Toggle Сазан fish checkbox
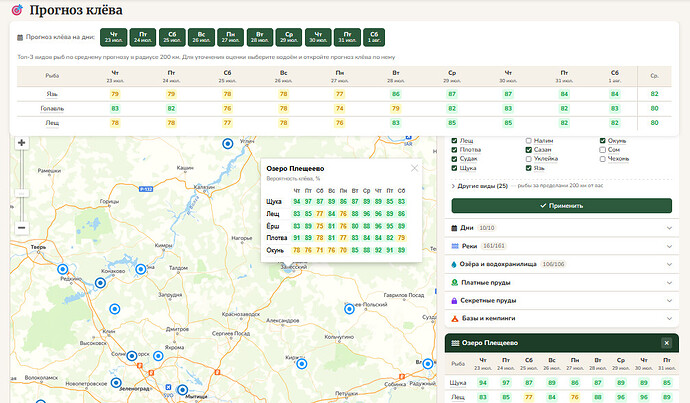 [x=529, y=150]
